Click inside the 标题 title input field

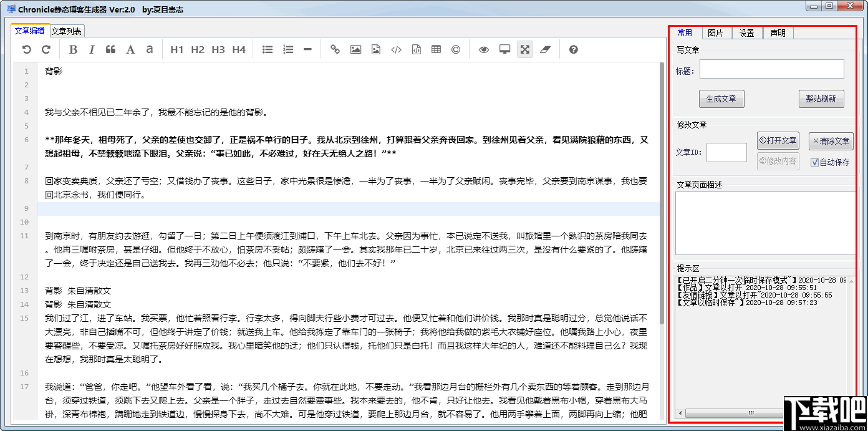pyautogui.click(x=771, y=69)
